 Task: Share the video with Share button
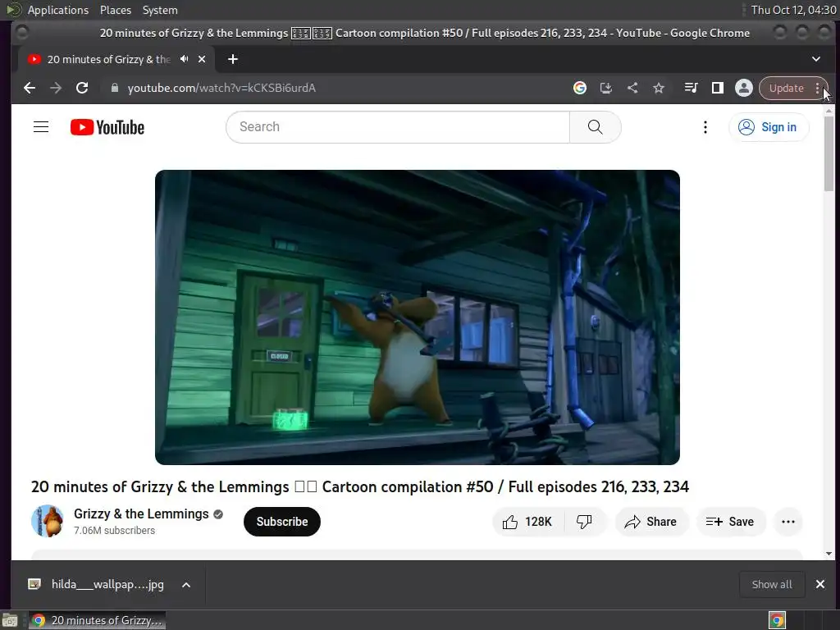651,522
